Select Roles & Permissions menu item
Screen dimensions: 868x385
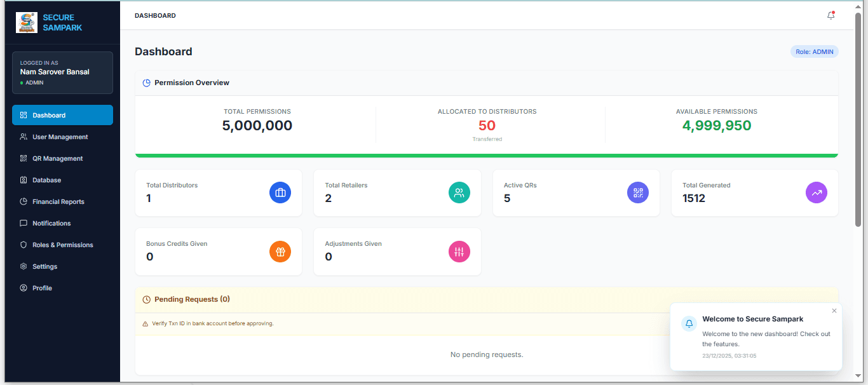tap(62, 245)
